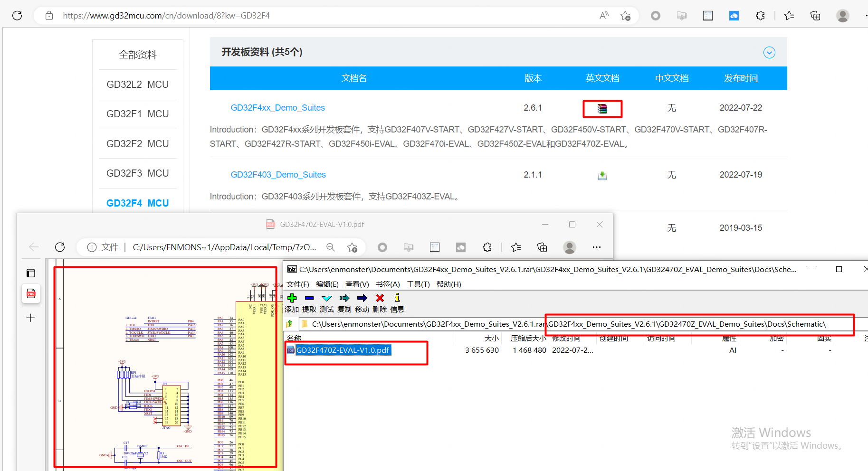Download GD32F403_Demo_Suites file icon
Image resolution: width=868 pixels, height=471 pixels.
pyautogui.click(x=602, y=175)
